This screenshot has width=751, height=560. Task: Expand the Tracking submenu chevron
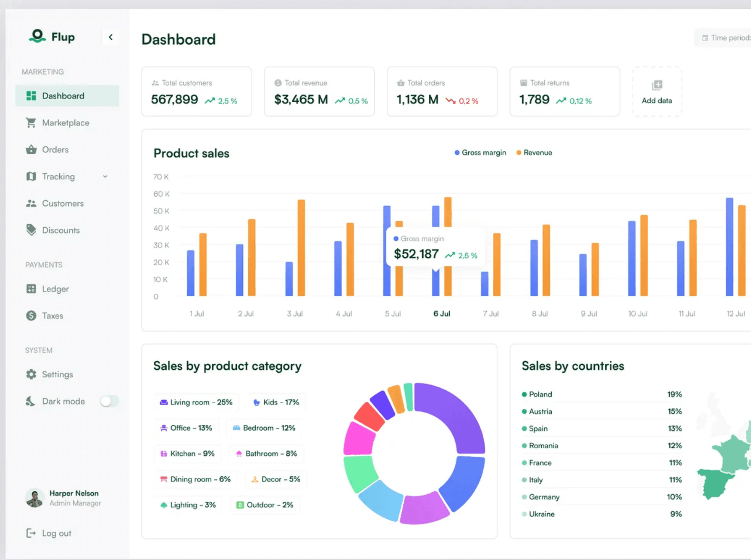(105, 177)
